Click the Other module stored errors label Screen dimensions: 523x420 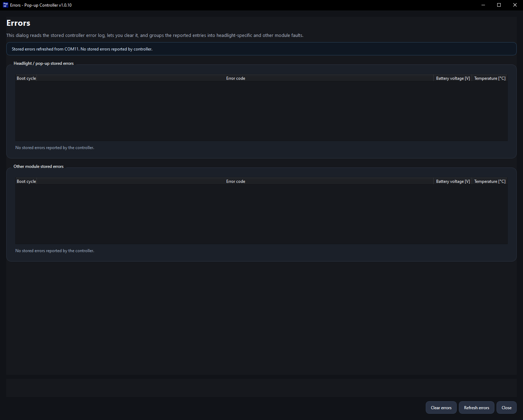pos(38,166)
